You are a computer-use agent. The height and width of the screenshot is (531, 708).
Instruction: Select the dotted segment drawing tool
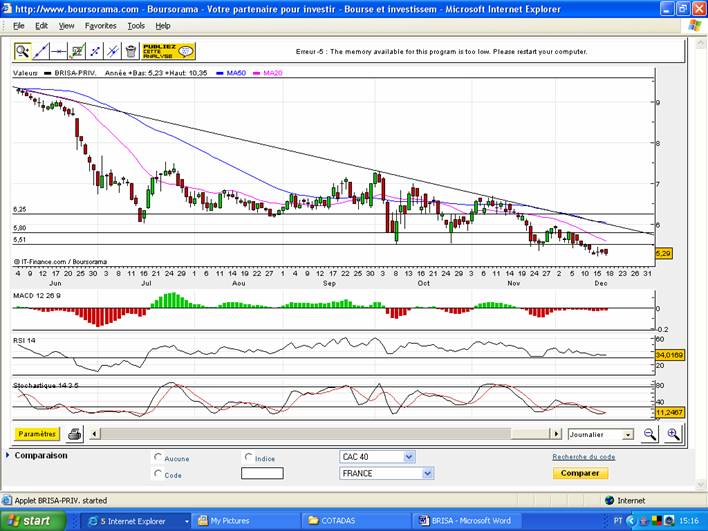(x=95, y=51)
